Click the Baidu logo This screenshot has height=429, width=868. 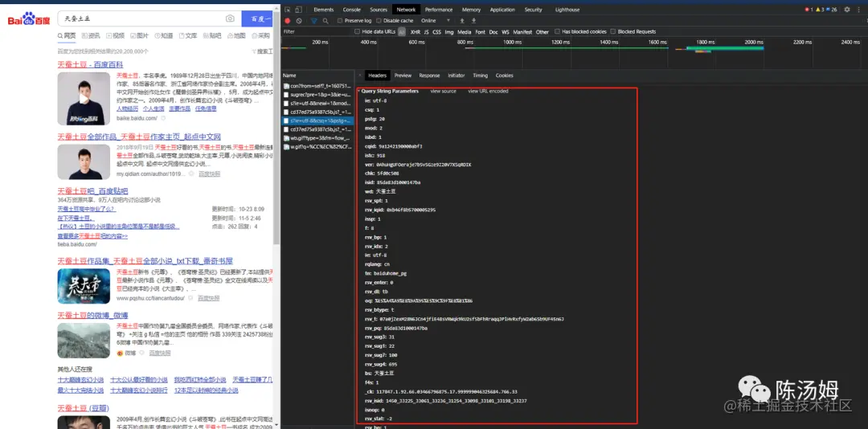[x=29, y=20]
